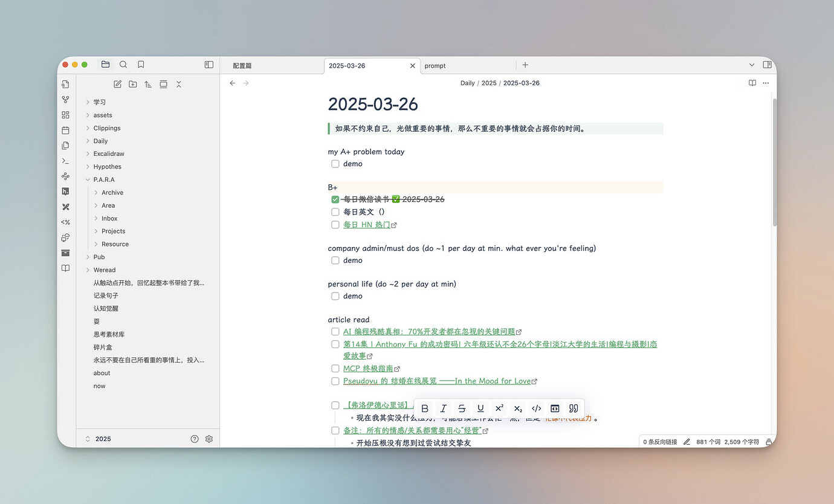Open the Hypothesis icon in the ribbon

pos(65,192)
